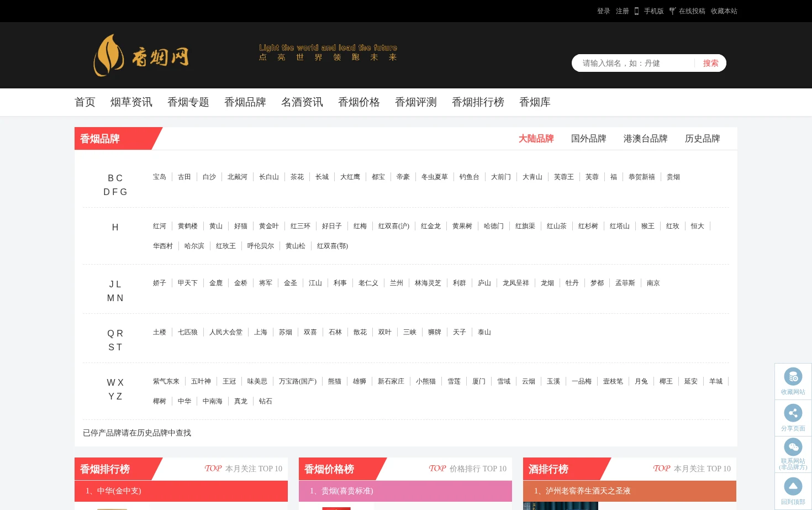
Task: Open the 贵烟 brand link
Action: [673, 177]
